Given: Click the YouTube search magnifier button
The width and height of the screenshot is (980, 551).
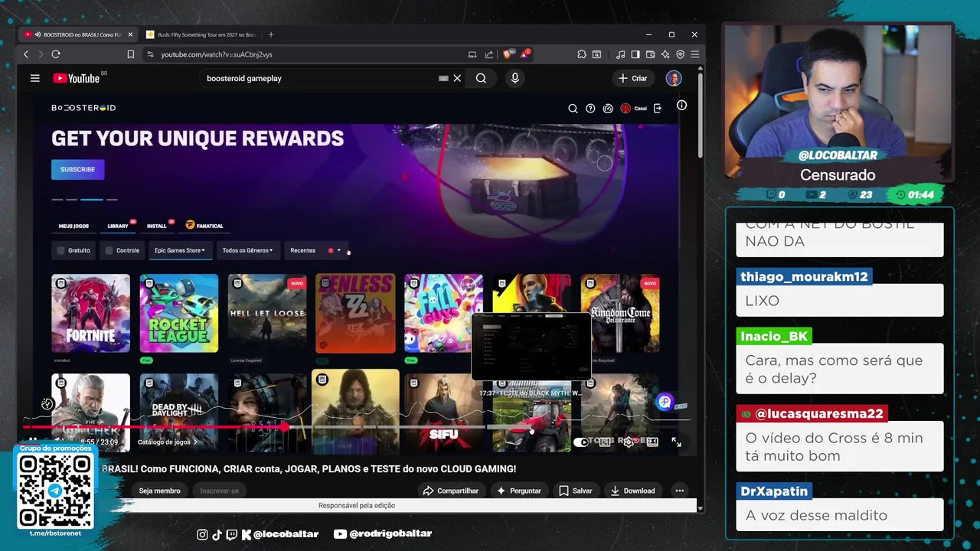Looking at the screenshot, I should 481,78.
